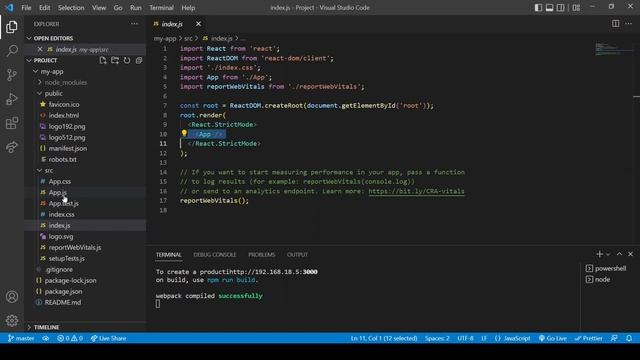Open the Search view in activity bar

pyautogui.click(x=12, y=51)
